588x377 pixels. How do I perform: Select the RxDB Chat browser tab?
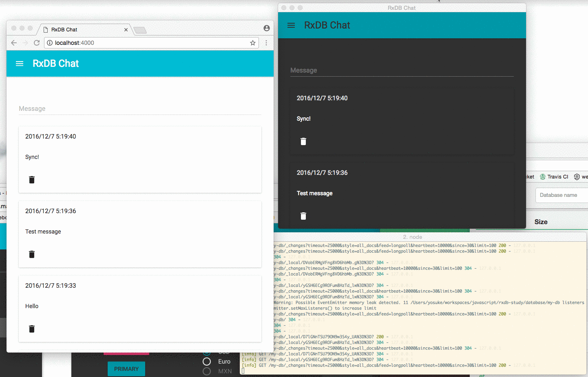click(x=85, y=30)
